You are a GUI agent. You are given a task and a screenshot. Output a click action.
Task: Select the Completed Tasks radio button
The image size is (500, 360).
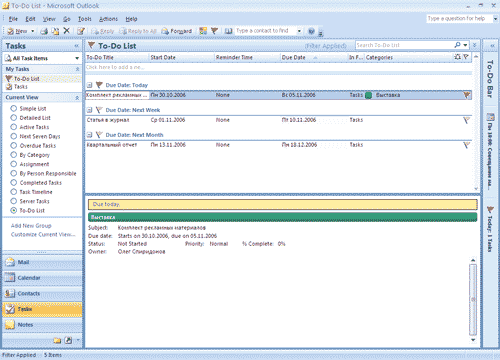[x=14, y=183]
